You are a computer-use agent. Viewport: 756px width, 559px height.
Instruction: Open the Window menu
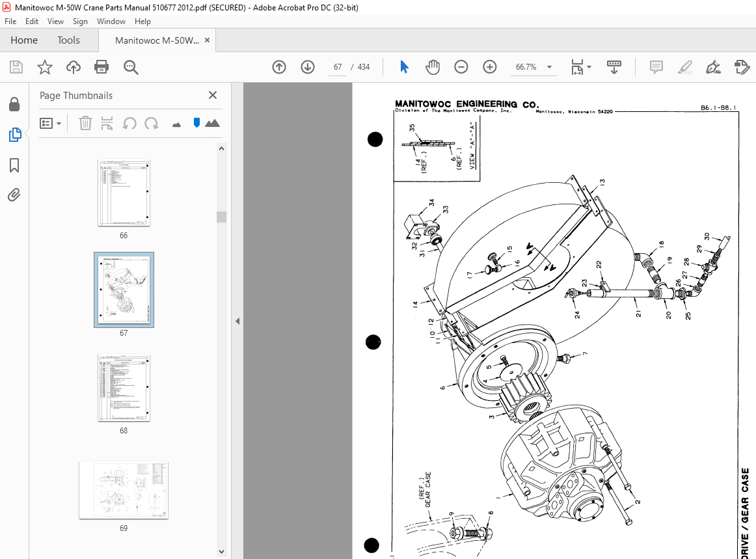[x=111, y=21]
